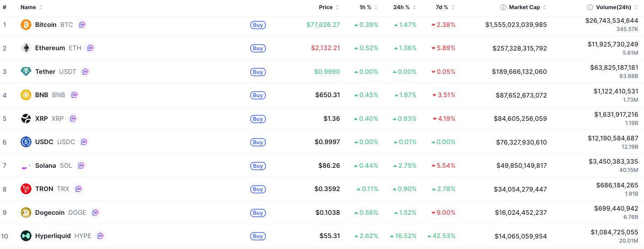
Task: Open the Ethereum purple chart badge icon
Action: point(90,48)
